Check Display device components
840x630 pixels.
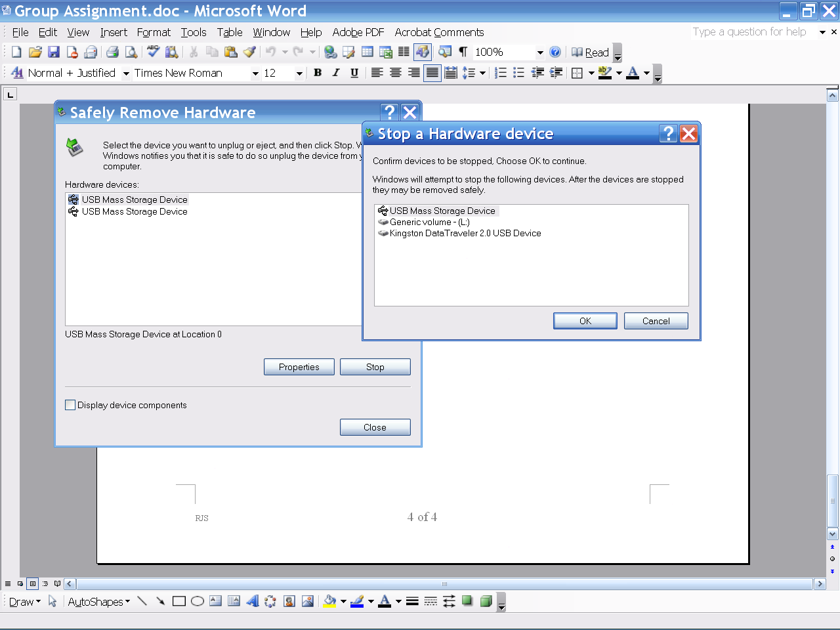[70, 405]
